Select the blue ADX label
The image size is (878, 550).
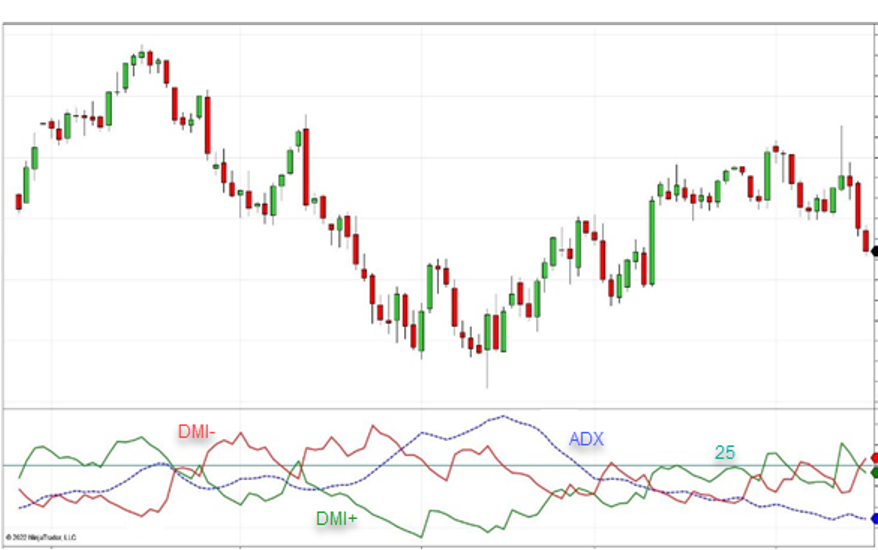[x=586, y=439]
